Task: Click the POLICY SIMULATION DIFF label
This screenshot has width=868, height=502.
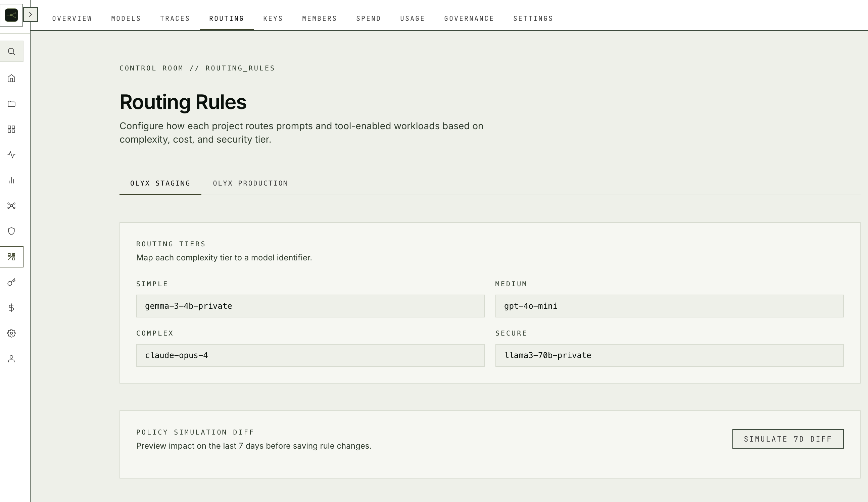Action: 195,433
